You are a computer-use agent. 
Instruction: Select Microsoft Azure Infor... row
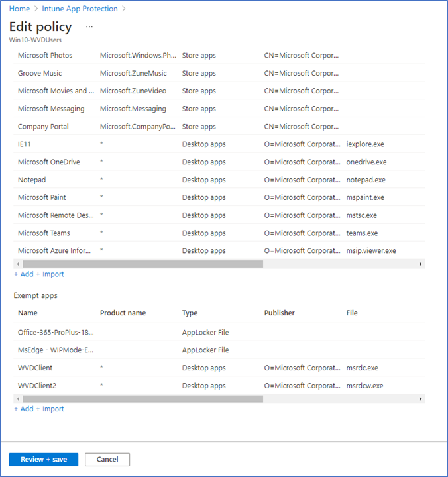coord(219,250)
